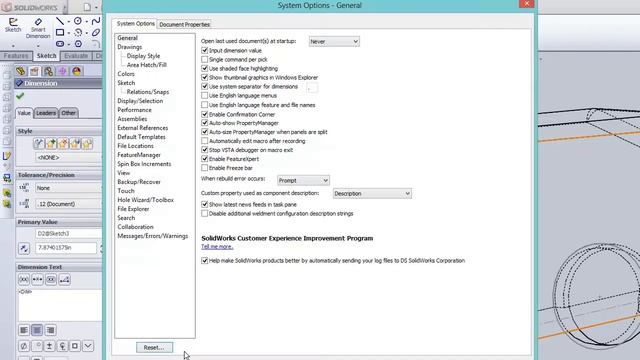640x360 pixels.
Task: Click reverse direction icon beside primary value
Action: click(24, 248)
